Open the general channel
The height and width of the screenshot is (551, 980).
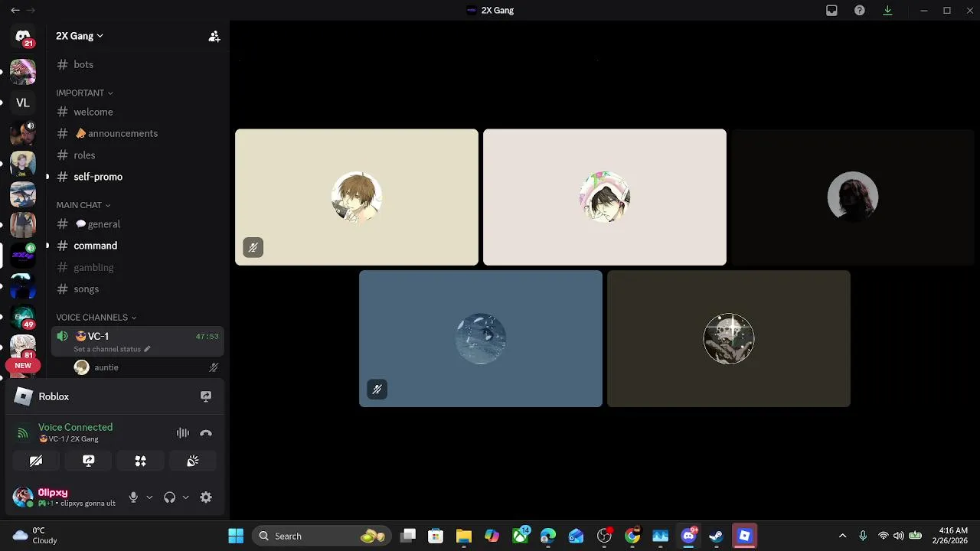(x=138, y=224)
